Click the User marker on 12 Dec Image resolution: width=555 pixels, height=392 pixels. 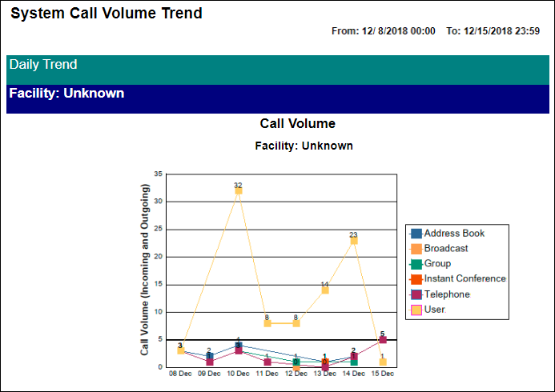click(296, 323)
